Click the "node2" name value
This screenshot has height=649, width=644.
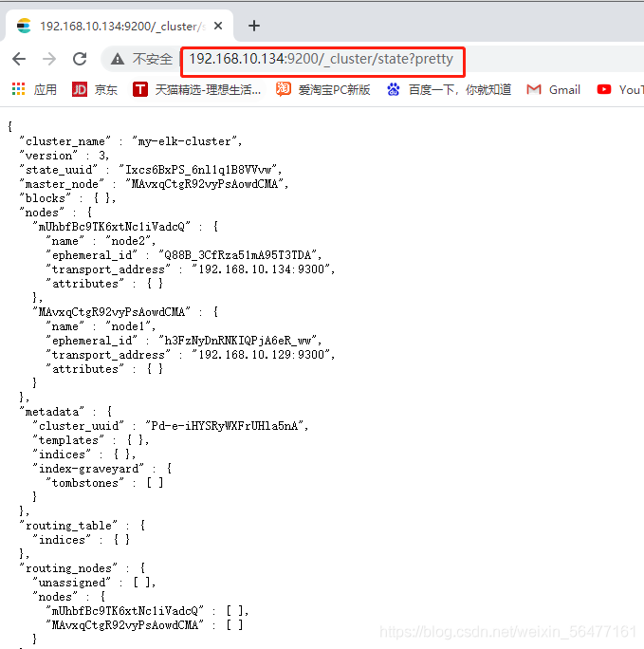click(x=128, y=241)
